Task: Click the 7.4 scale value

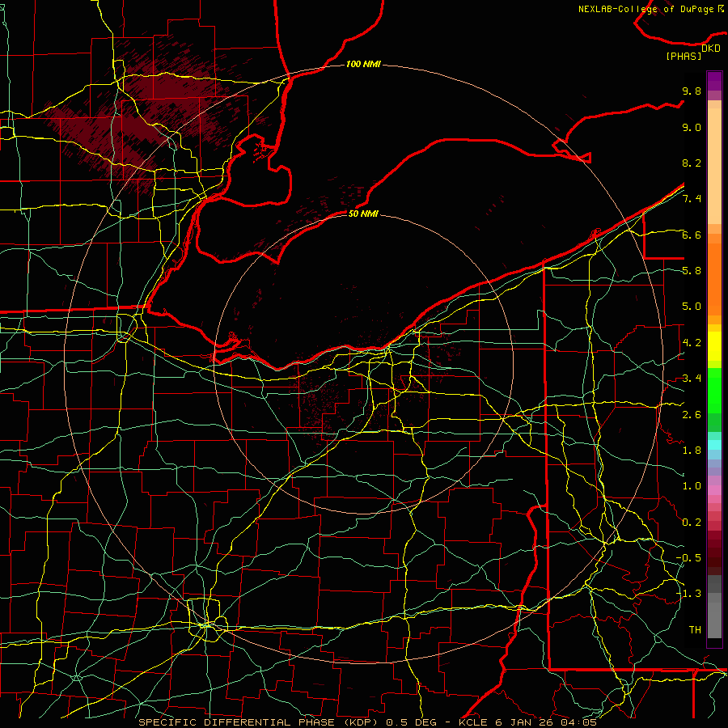Action: point(692,199)
